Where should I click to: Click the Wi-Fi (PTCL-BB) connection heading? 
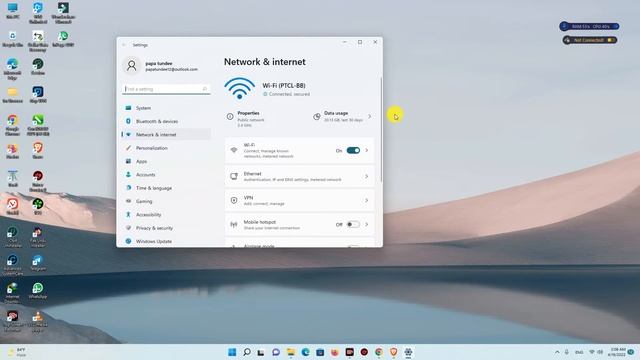coord(284,85)
